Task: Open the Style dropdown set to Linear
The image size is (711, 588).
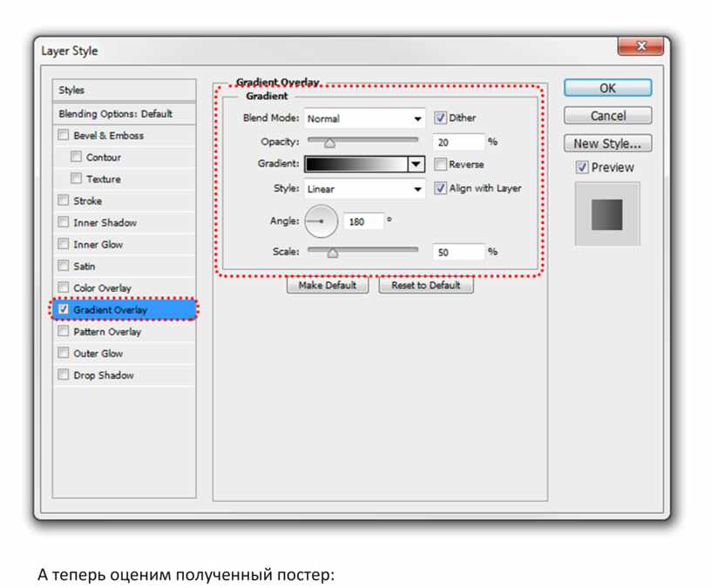Action: point(364,189)
